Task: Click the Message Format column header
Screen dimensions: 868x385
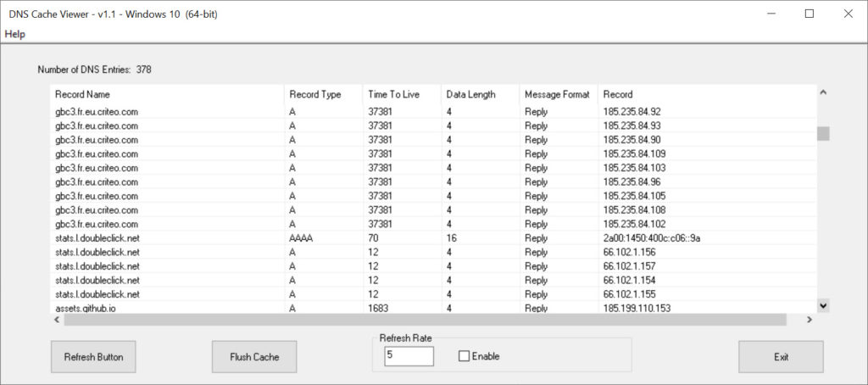Action: pos(559,95)
